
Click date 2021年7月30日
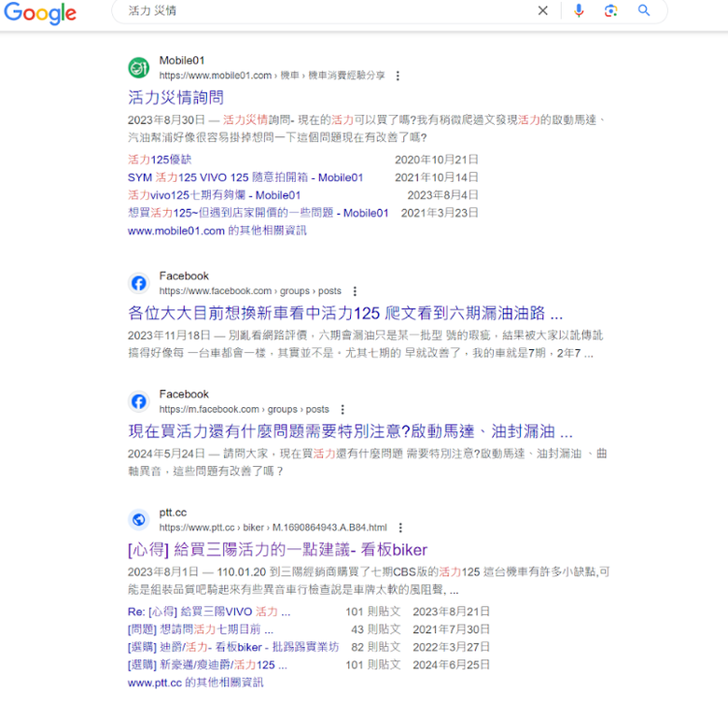(451, 629)
